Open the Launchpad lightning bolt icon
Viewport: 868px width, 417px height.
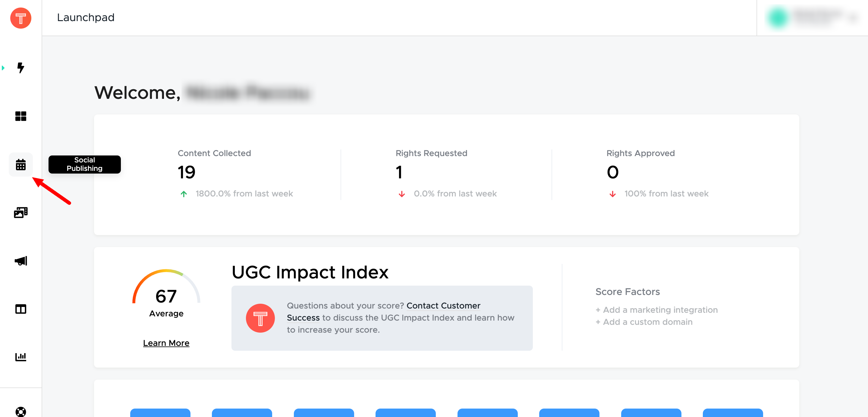pos(20,68)
